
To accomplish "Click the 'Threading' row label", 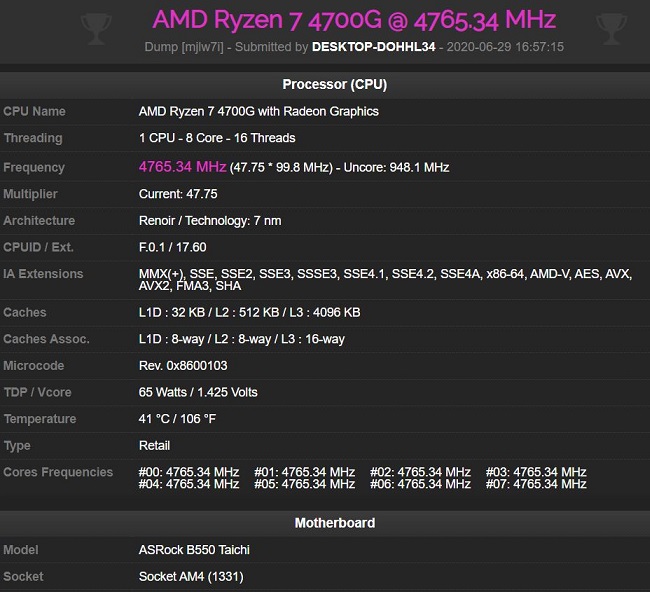I will pos(33,138).
